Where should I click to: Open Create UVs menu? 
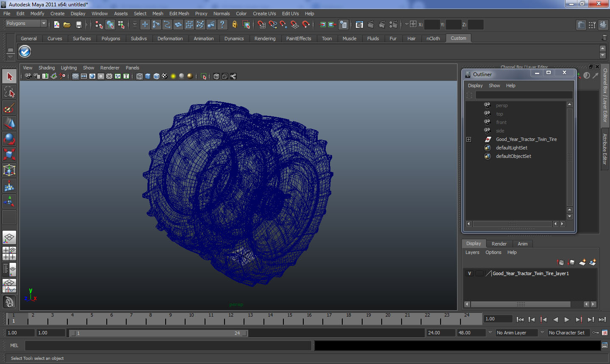pos(264,14)
